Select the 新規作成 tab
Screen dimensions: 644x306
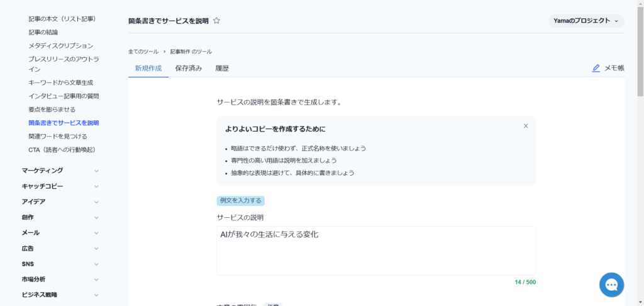point(148,69)
